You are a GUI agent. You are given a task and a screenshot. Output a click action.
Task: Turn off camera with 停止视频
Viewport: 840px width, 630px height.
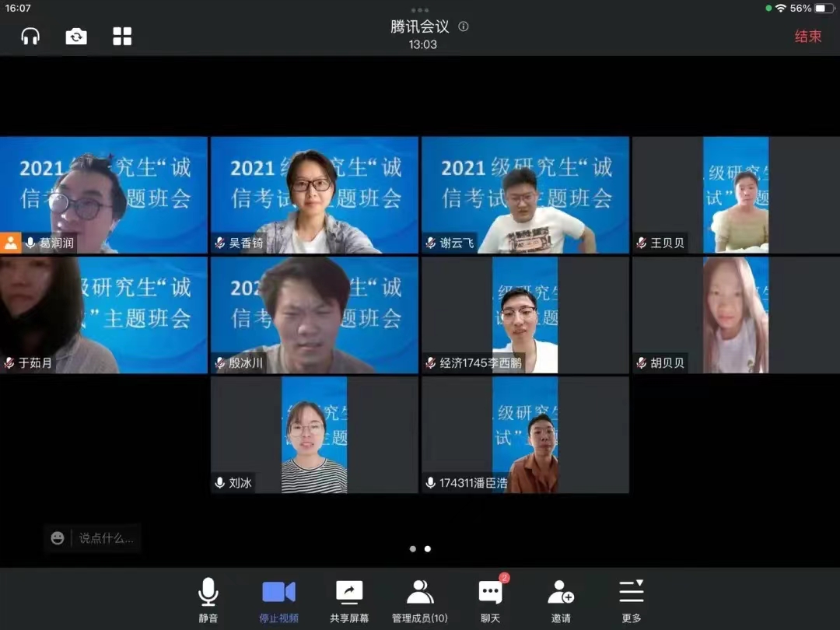coord(278,600)
